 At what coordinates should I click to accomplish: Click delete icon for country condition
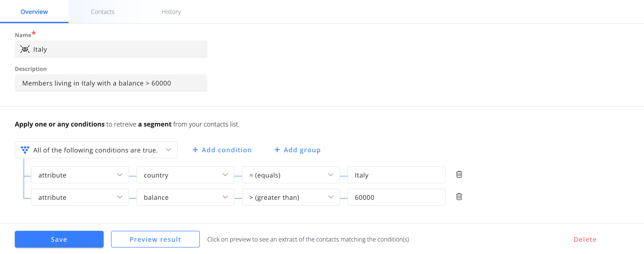[x=459, y=175]
